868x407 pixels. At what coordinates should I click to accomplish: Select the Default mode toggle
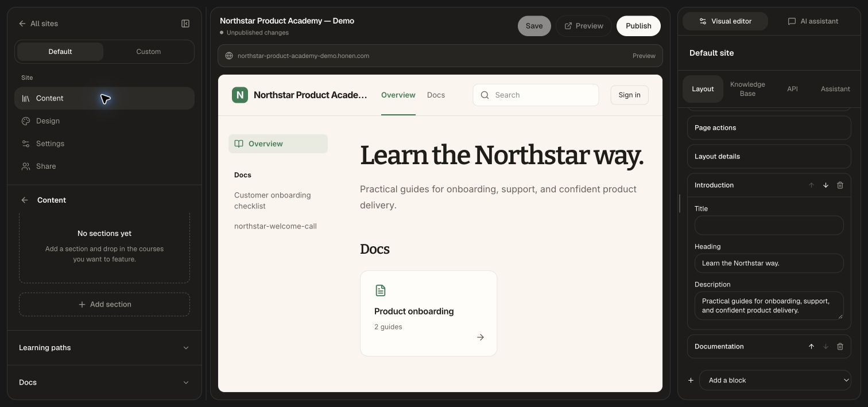60,52
